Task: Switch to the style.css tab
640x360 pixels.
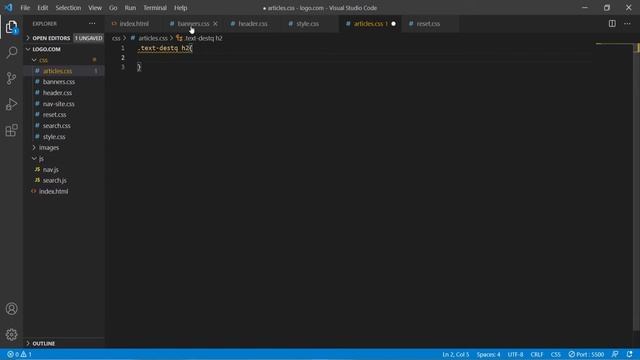Action: (307, 24)
